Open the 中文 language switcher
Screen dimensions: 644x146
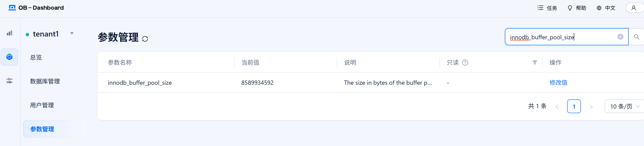606,8
